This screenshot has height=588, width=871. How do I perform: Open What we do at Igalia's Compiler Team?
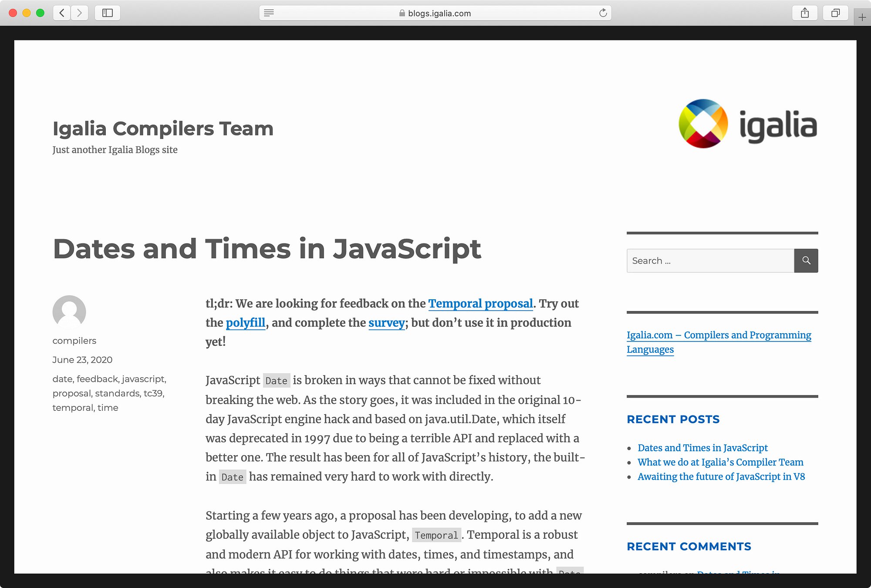(x=720, y=462)
